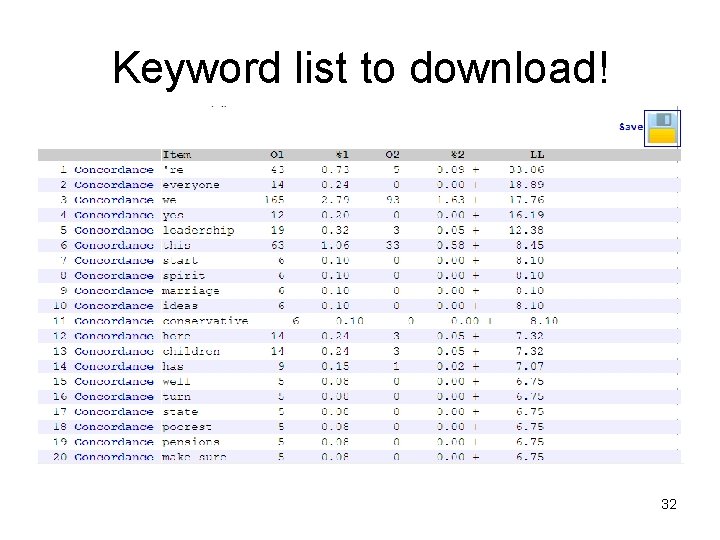Click LL value 17.76 for we
Viewport: 720px width, 540px height.
526,200
